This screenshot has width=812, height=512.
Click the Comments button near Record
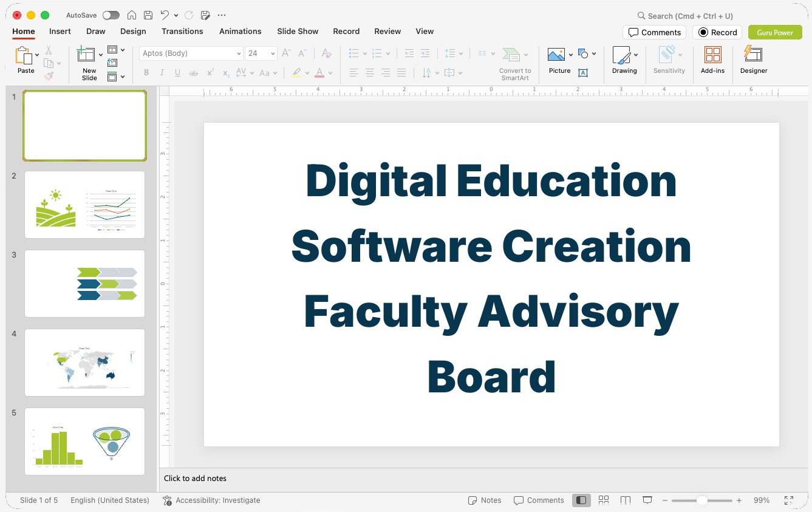655,32
